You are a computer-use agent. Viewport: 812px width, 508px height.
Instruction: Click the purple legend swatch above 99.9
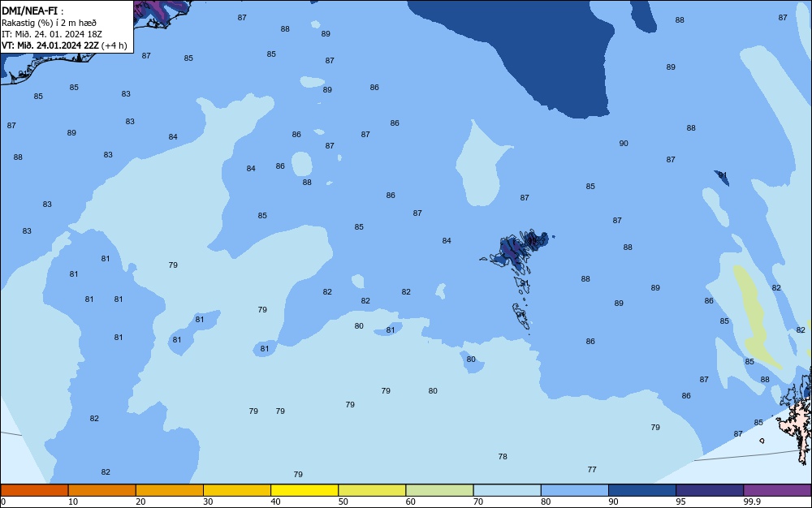777,490
